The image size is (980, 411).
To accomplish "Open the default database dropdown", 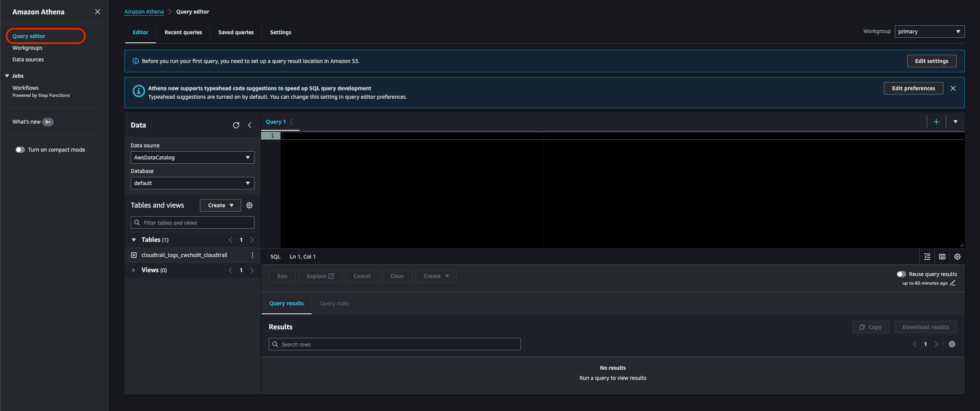I will pos(193,183).
